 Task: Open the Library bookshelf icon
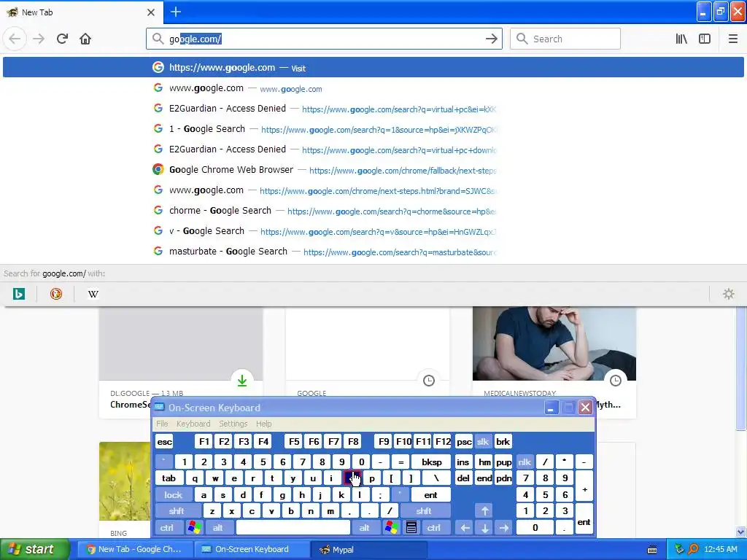coord(681,39)
